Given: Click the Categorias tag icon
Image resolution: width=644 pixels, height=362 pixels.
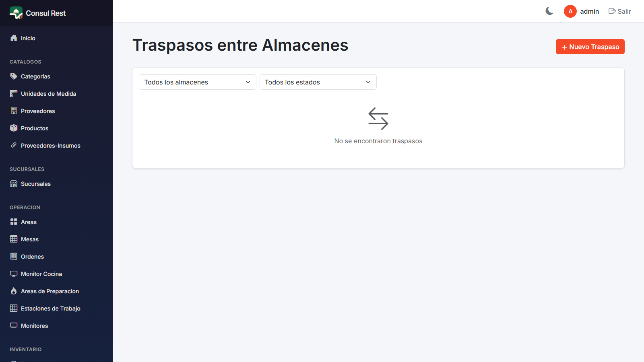Looking at the screenshot, I should [x=14, y=76].
